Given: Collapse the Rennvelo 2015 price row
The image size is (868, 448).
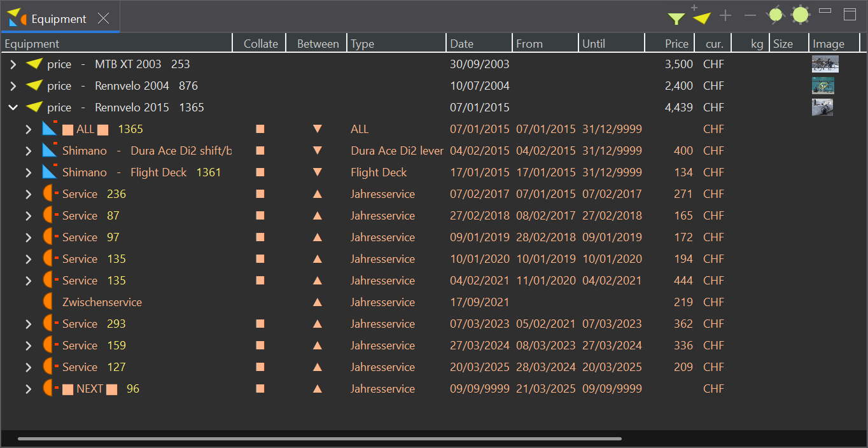Looking at the screenshot, I should [x=13, y=108].
